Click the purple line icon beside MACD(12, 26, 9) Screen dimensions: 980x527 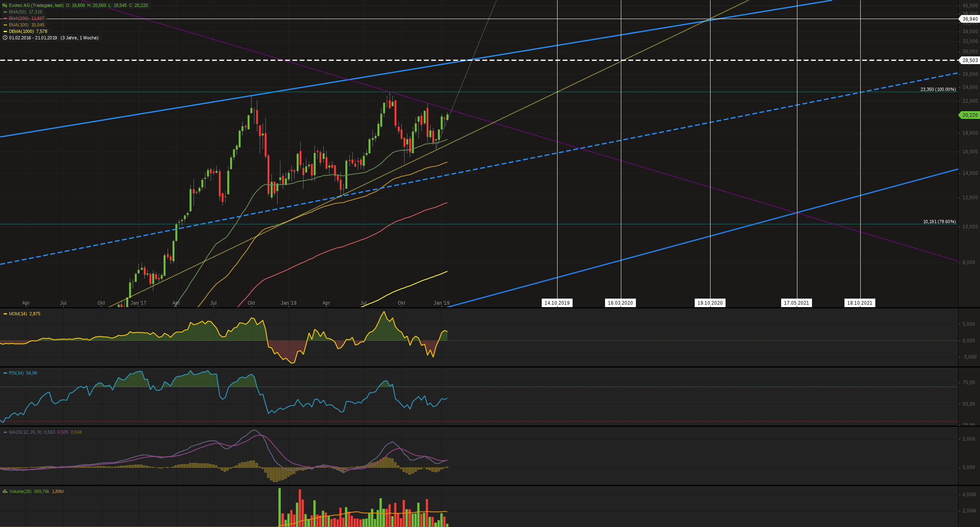click(5, 432)
